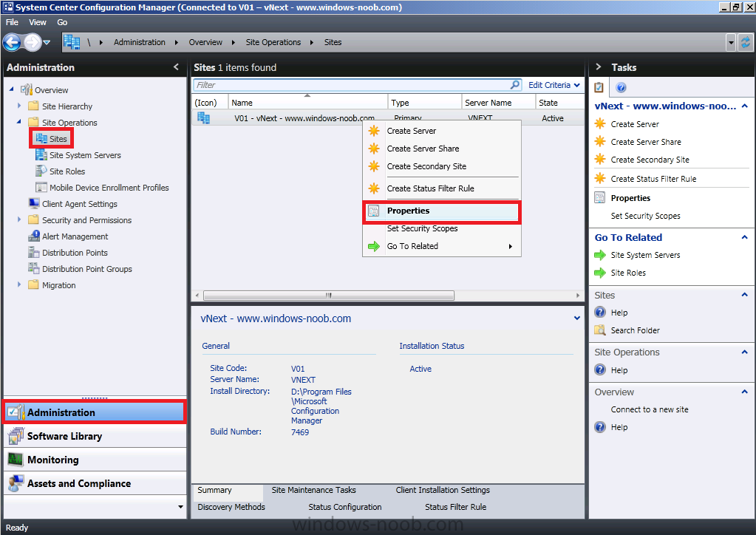This screenshot has height=535, width=756.
Task: Click Create Secondary Site in Tasks pane
Action: click(x=650, y=160)
